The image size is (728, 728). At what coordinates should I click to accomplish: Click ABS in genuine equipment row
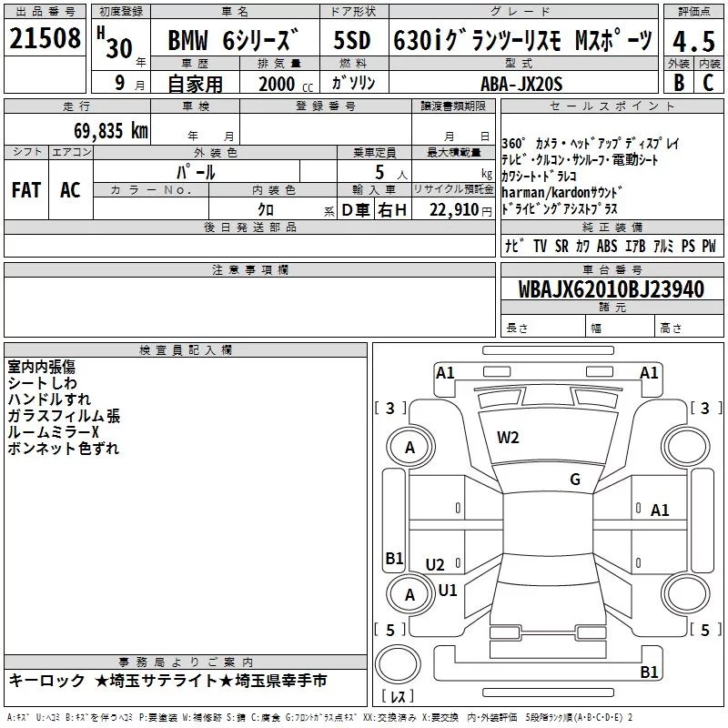(x=607, y=246)
